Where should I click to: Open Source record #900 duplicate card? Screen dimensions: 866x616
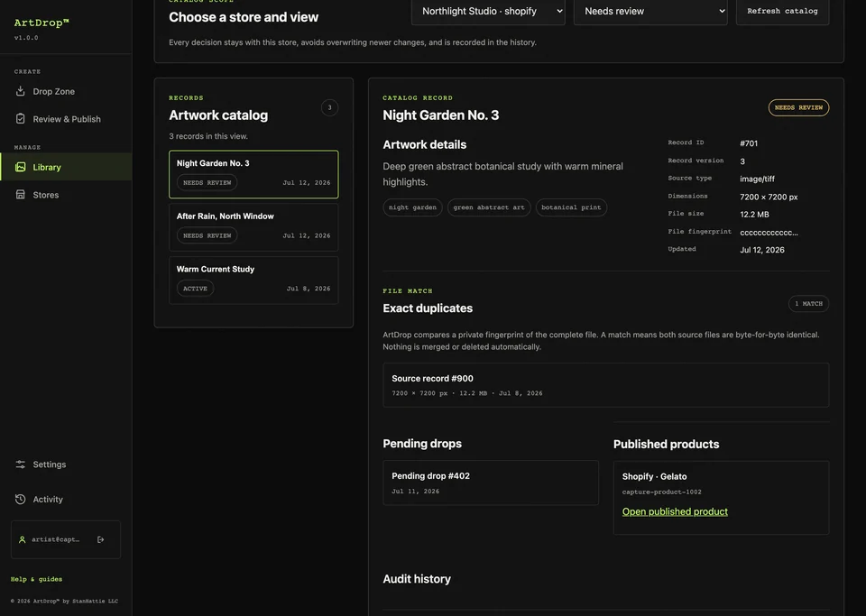click(x=606, y=385)
